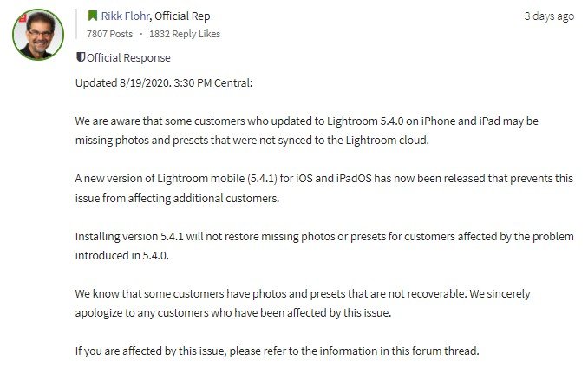Click the line "issue from affecting additional customers"

pyautogui.click(x=177, y=198)
